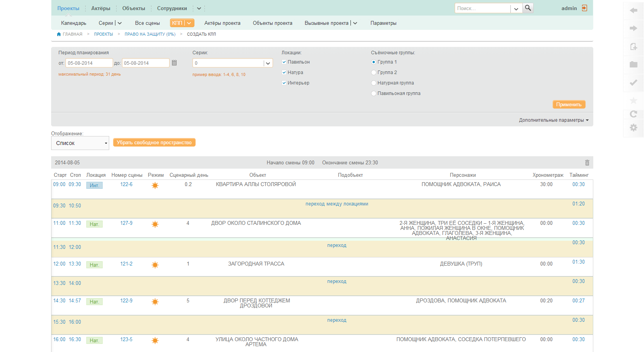Click the folder icon in right sidebar
Viewport: 644px width, 352px height.
[x=634, y=64]
